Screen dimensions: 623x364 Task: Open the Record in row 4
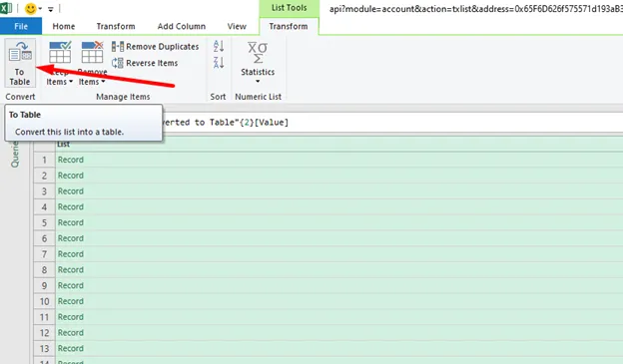coord(70,206)
